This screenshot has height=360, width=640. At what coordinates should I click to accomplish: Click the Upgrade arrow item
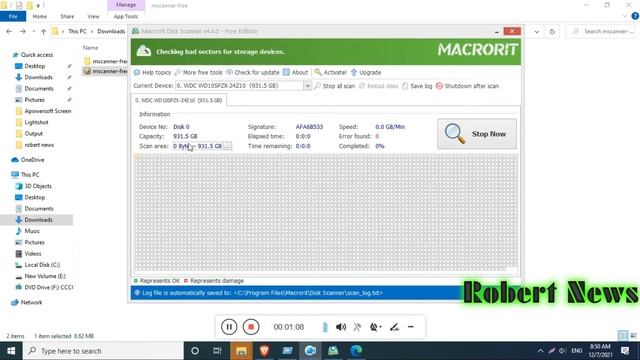366,72
